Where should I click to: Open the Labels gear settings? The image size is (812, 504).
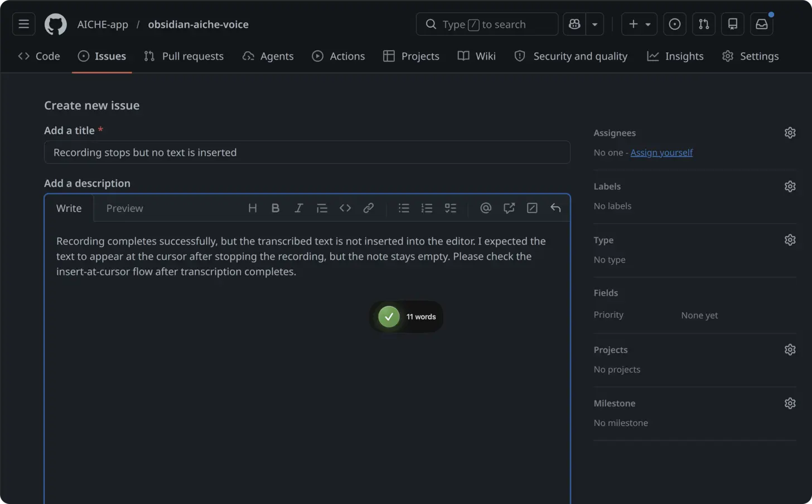[x=790, y=186]
